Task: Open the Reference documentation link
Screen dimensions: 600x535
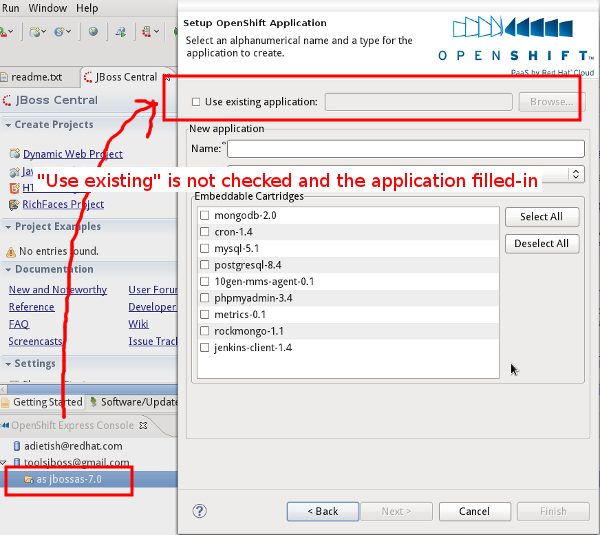Action: 31,307
